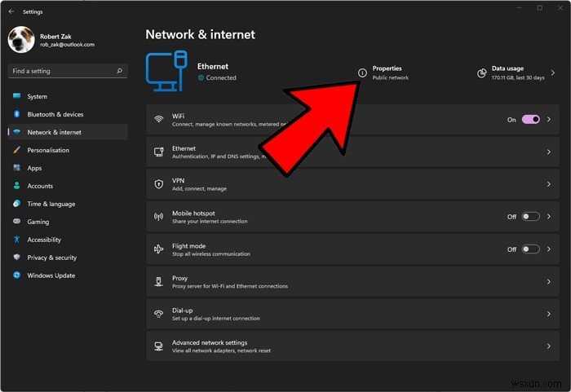Viewport: 571px width, 392px height.
Task: Go to System settings label
Action: [x=38, y=96]
